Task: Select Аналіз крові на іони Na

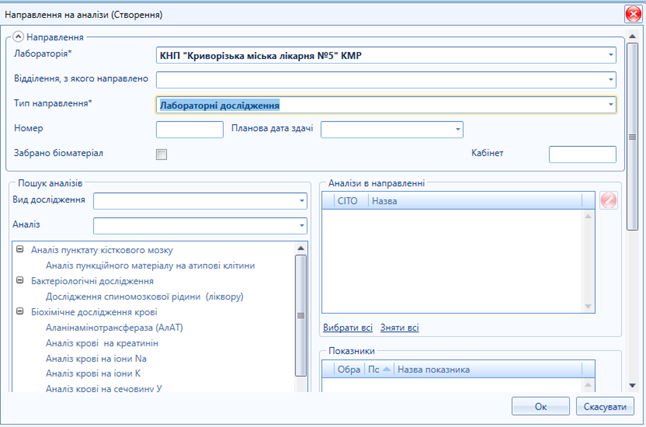Action: click(x=96, y=359)
